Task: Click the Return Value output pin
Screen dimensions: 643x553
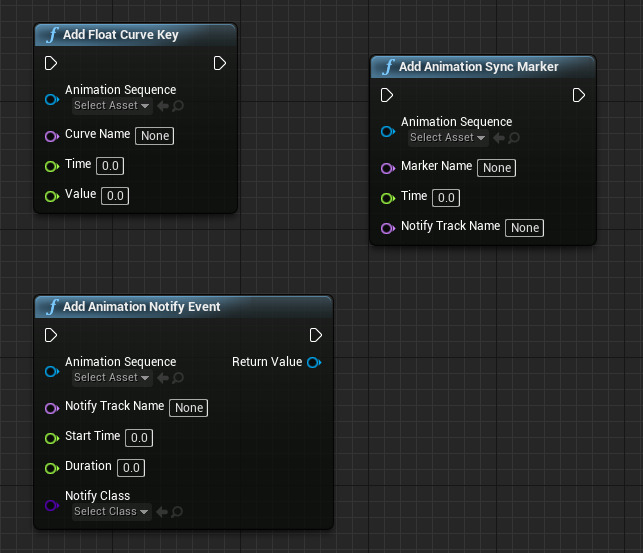Action: click(314, 362)
